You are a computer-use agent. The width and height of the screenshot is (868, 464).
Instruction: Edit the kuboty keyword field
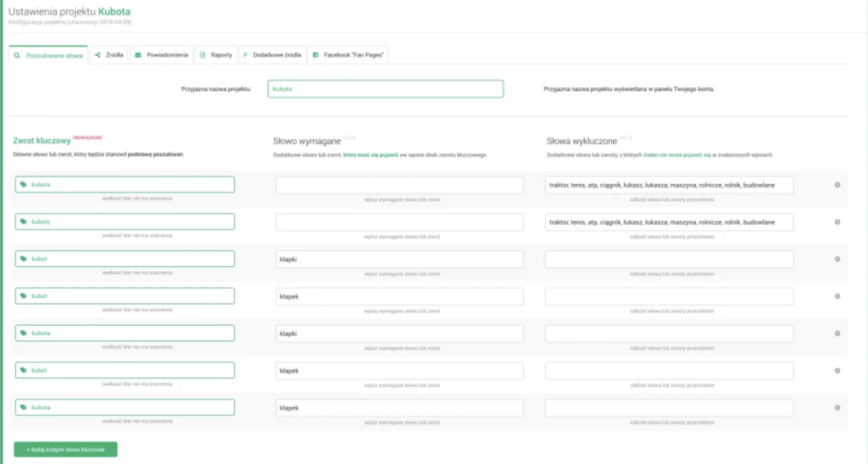tap(125, 221)
